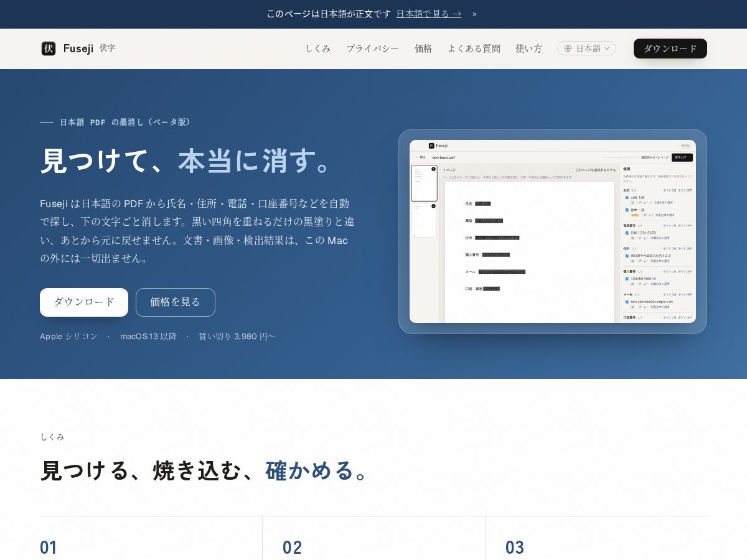Toggle 山田 太郎 checkbox in app preview
This screenshot has width=747, height=560.
(x=627, y=197)
